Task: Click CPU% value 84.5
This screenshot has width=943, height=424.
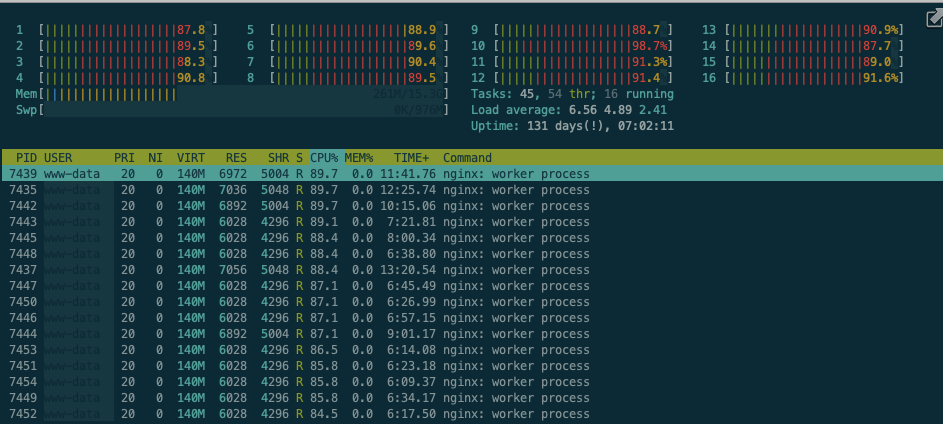Action: 324,414
